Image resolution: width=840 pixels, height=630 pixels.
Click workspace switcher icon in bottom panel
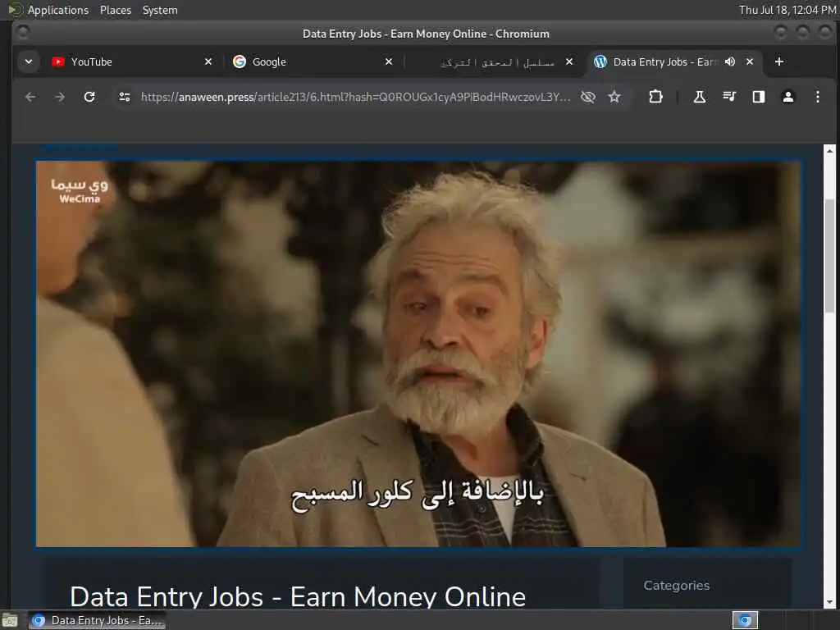click(x=745, y=620)
